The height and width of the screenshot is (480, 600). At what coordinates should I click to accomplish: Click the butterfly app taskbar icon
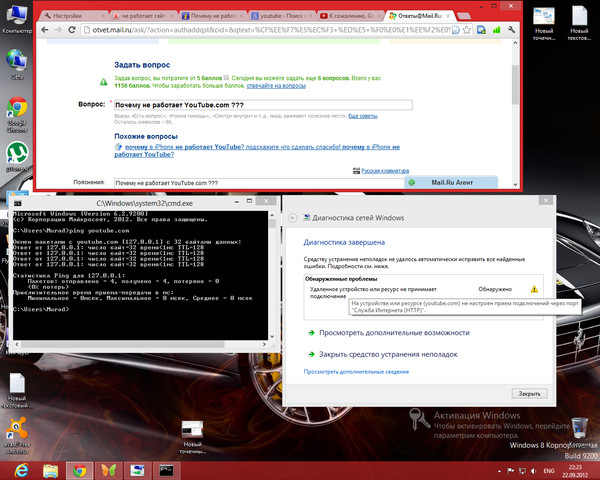pos(108,470)
